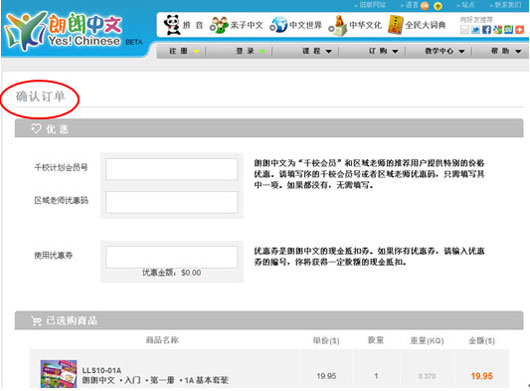Click the 单价($) column header
Viewport: 530px width, 391px height.
326,340
